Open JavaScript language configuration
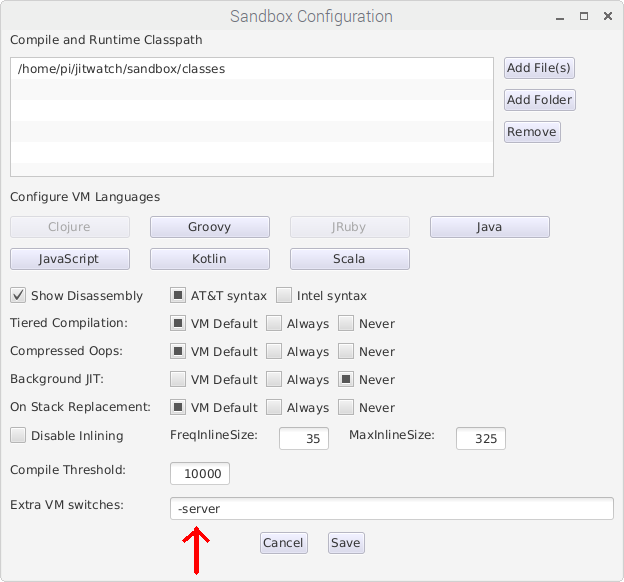The height and width of the screenshot is (582, 624). tap(70, 259)
